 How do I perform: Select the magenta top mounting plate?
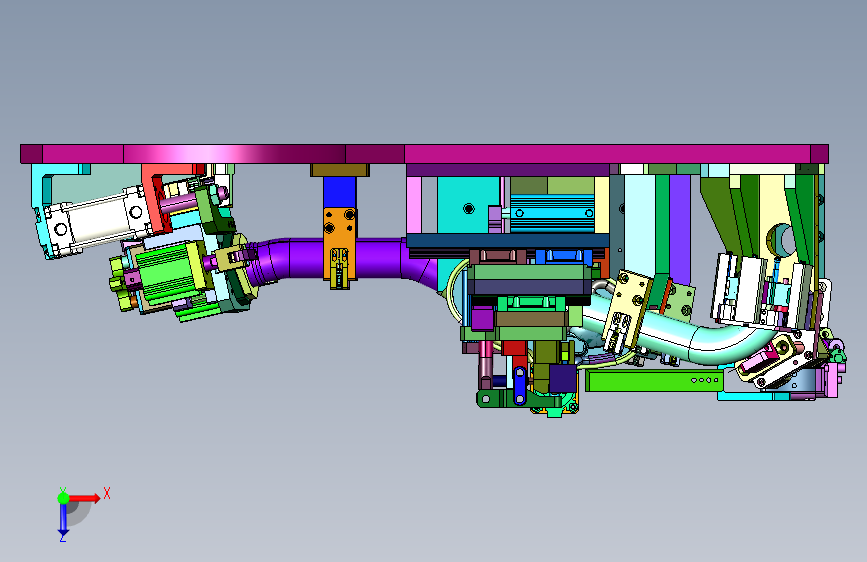coord(424,154)
